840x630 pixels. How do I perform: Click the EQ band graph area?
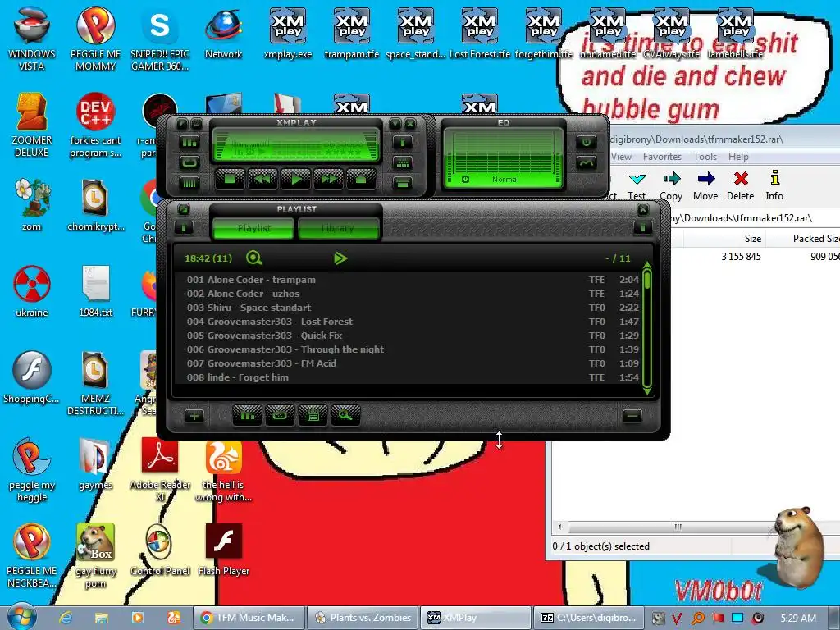(x=504, y=150)
